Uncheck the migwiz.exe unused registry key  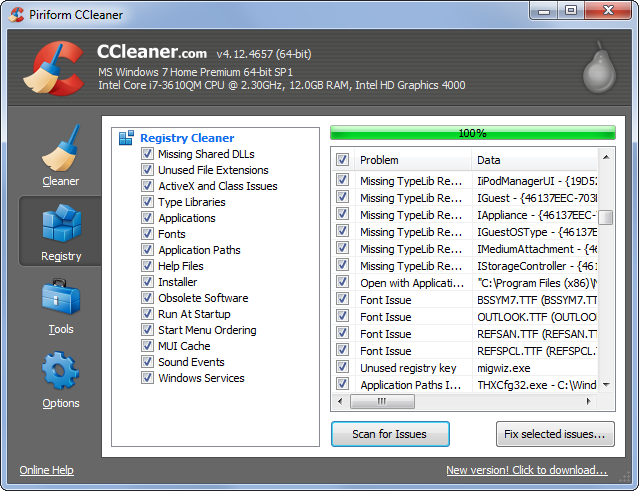[342, 367]
